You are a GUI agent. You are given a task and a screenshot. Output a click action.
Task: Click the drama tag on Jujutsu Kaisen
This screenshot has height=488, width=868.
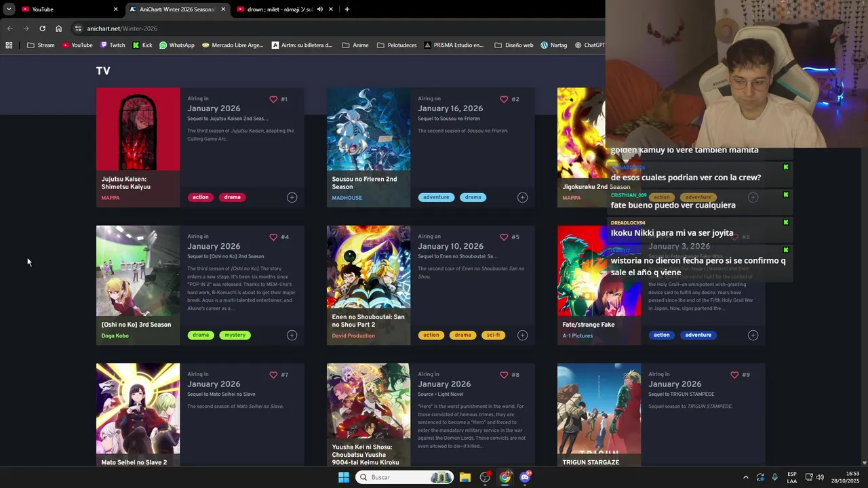tap(233, 197)
